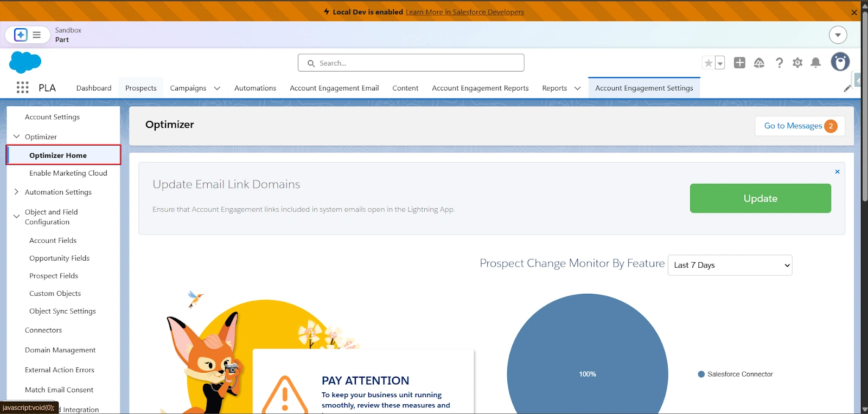Dismiss the Local Dev enabled banner
The height and width of the screenshot is (414, 868).
pos(854,12)
